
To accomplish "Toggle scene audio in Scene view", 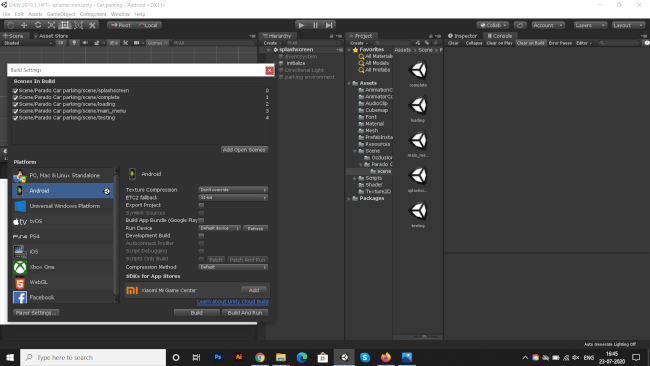I will [85, 43].
